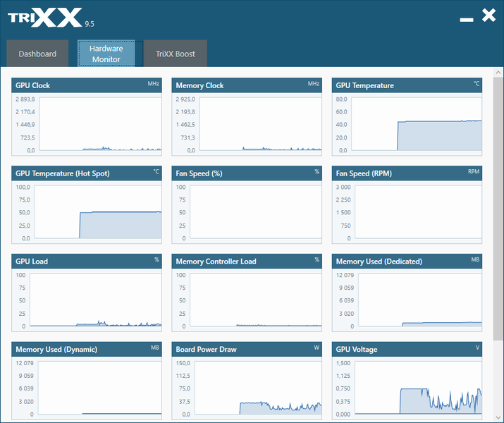
Task: Click the Memory Controller Load header
Action: (x=247, y=262)
